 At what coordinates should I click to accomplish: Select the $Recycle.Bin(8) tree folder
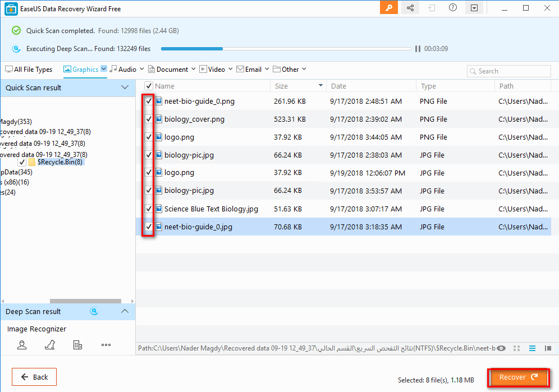(60, 162)
